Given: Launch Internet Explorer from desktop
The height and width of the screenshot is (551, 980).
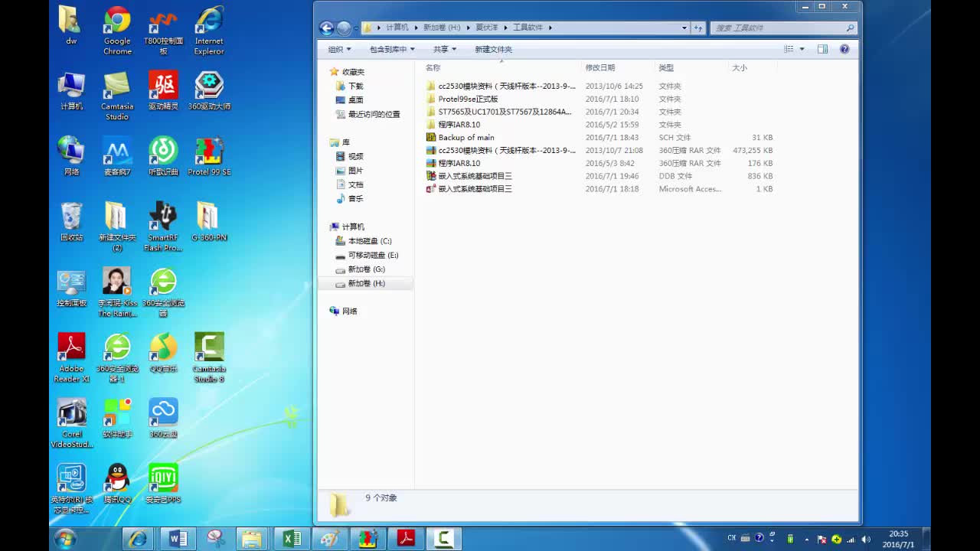Looking at the screenshot, I should click(x=209, y=31).
